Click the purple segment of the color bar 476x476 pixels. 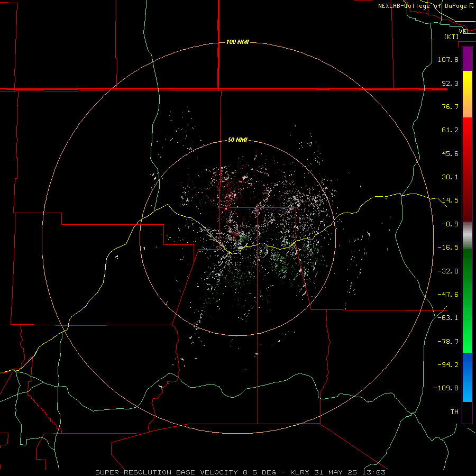click(467, 59)
